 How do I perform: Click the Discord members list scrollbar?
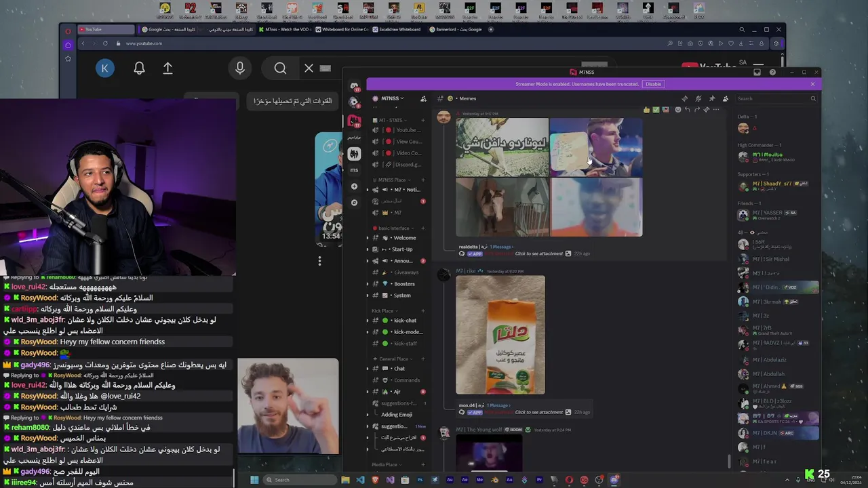click(730, 461)
